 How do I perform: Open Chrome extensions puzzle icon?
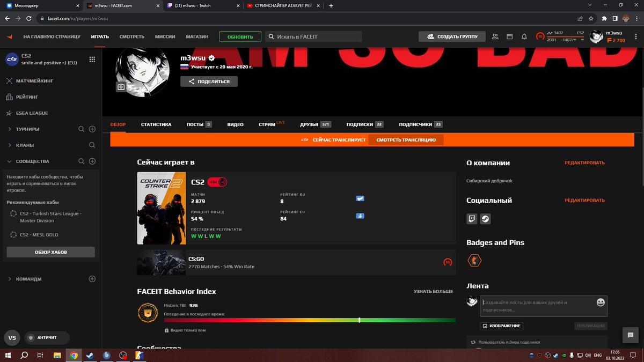(605, 18)
